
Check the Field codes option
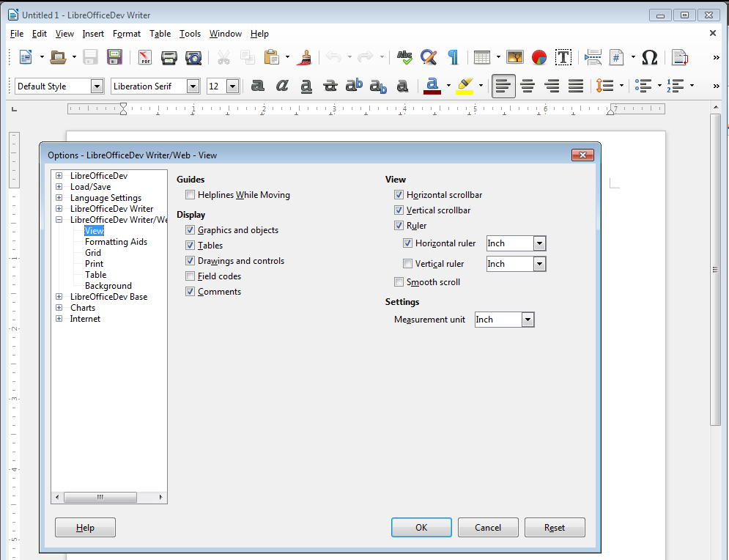190,276
